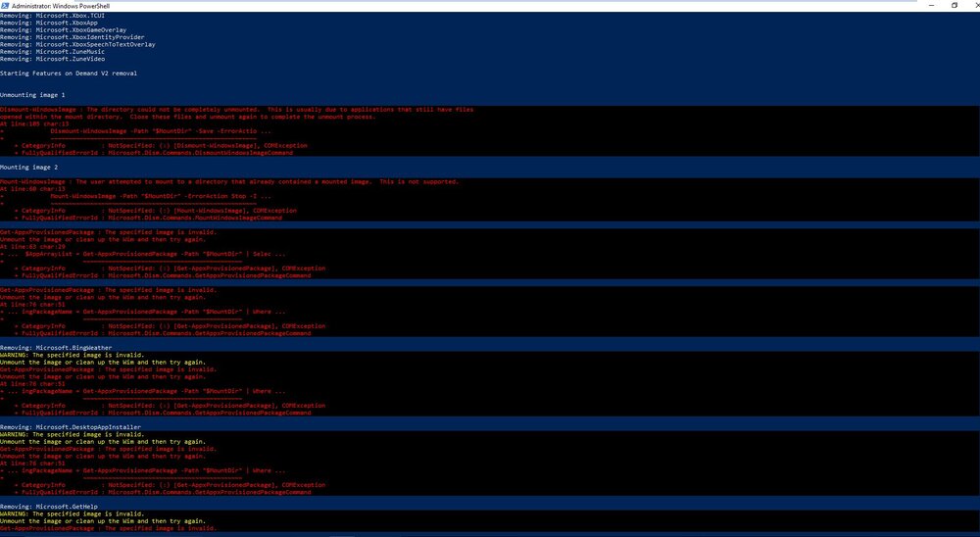Click the Administrator: Windows PowerShell title text
Image resolution: width=980 pixels, height=537 pixels.
pyautogui.click(x=61, y=6)
